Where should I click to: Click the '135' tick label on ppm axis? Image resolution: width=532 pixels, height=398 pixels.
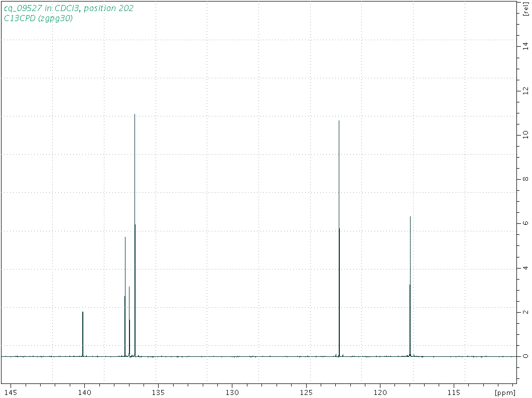pos(159,392)
